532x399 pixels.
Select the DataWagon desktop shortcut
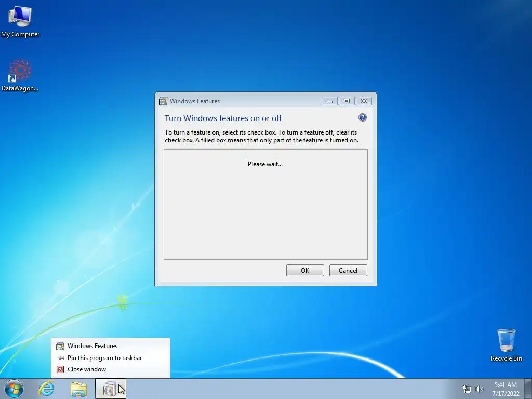click(20, 75)
